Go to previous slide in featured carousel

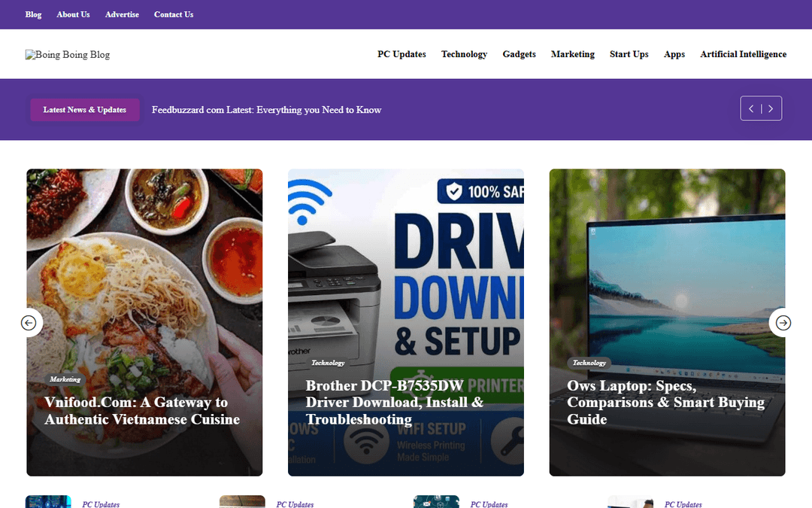point(29,323)
